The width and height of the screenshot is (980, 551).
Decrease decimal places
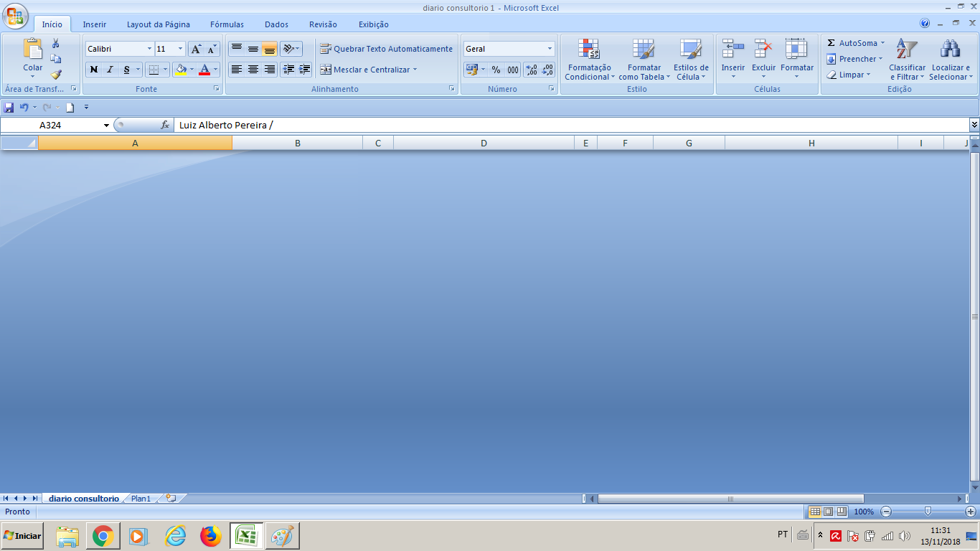coord(547,70)
